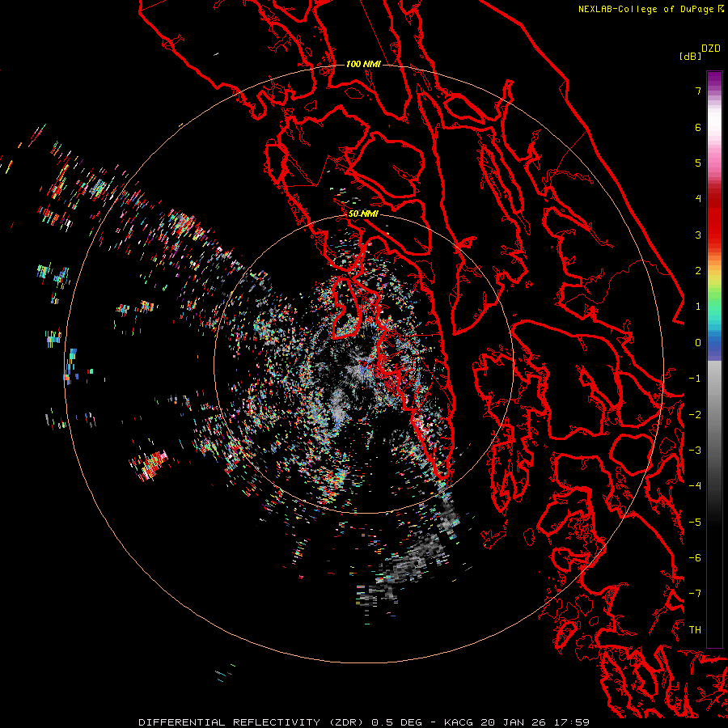Click the 5 value on color scale

click(698, 163)
